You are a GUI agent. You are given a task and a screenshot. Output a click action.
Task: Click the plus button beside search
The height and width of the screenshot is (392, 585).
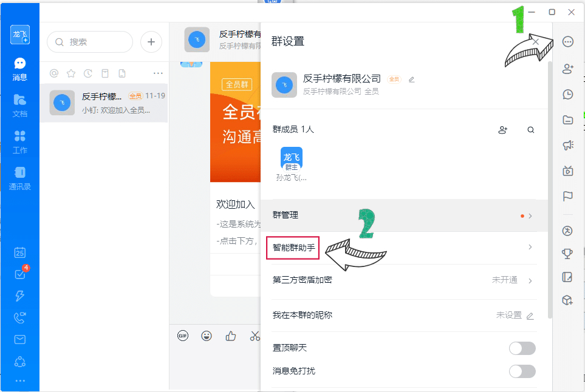click(151, 42)
